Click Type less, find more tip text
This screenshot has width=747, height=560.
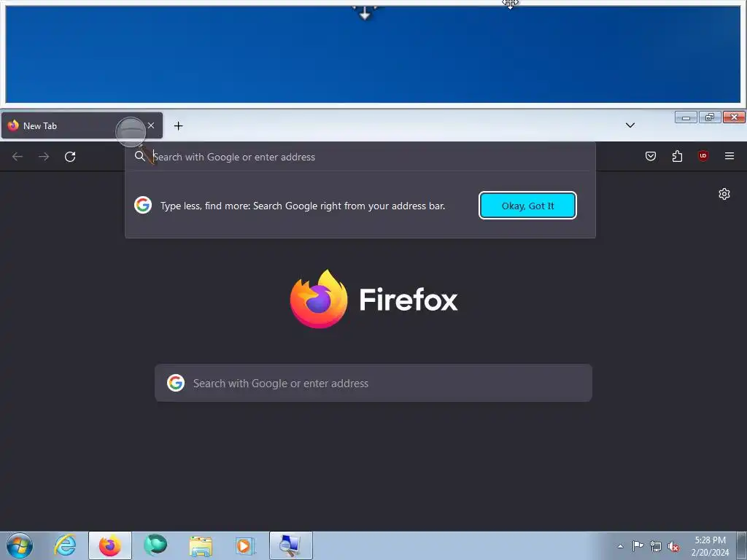point(303,206)
